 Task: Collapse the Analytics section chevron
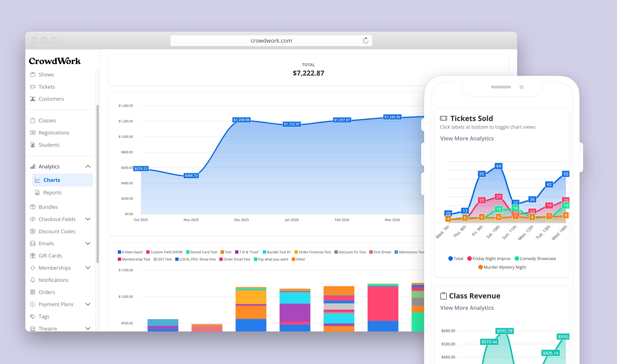pos(88,167)
